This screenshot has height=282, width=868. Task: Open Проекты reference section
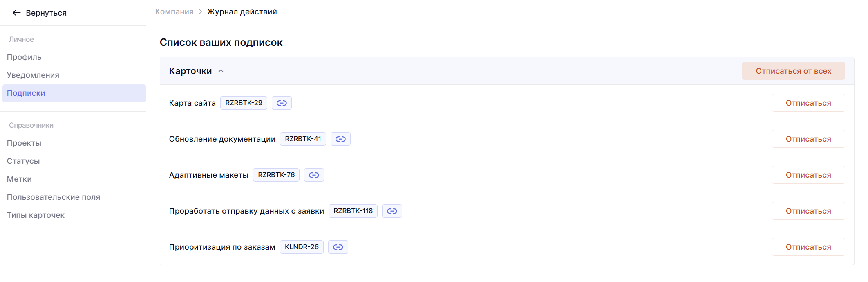pos(24,143)
